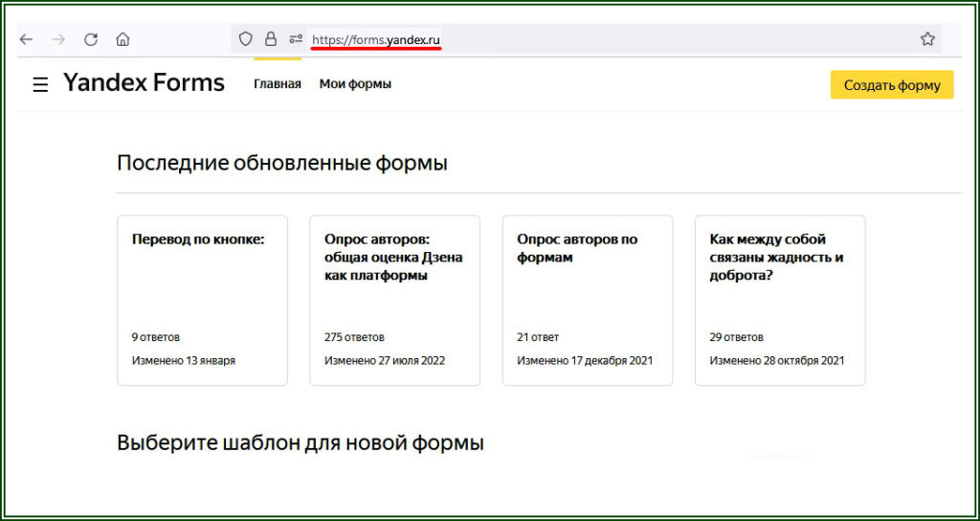
Task: Click the 21 ответ count
Action: pos(538,338)
